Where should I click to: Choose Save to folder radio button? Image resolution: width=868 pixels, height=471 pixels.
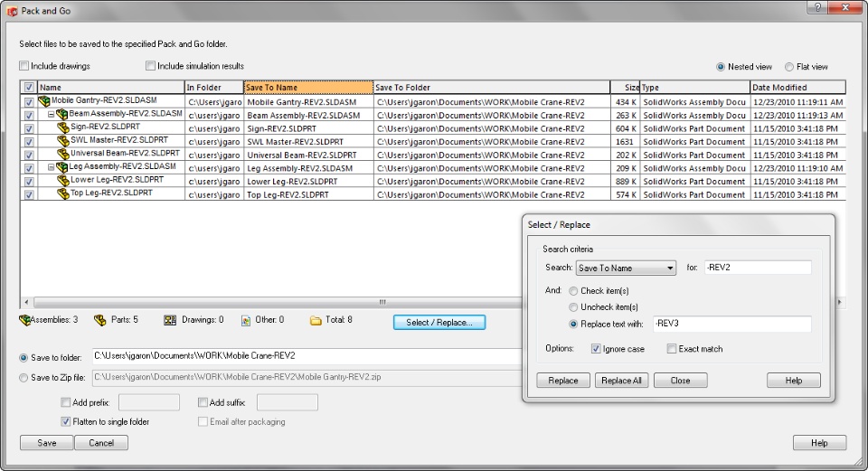[x=24, y=358]
